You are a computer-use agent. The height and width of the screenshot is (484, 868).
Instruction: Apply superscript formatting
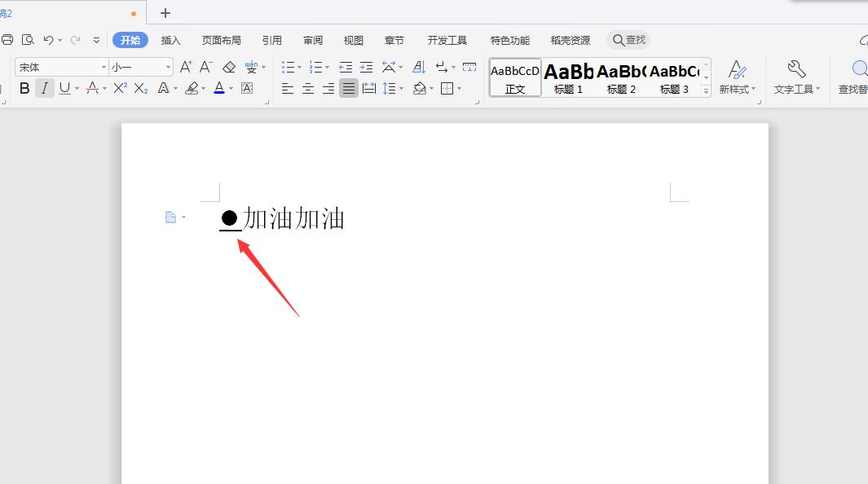click(119, 88)
